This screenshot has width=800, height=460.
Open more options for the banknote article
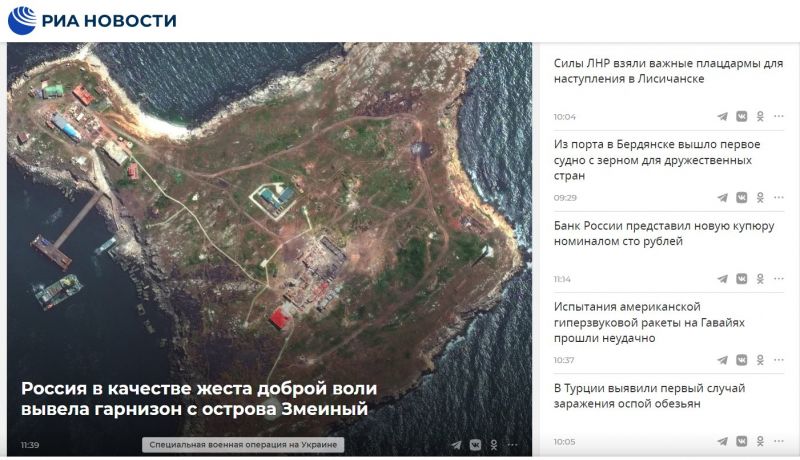click(779, 278)
